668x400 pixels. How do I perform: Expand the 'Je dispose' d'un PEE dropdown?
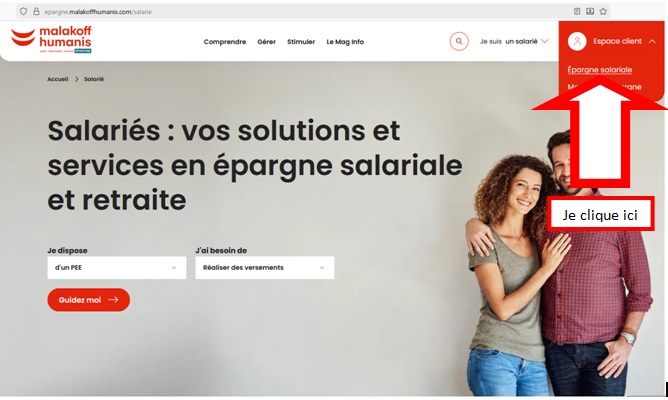click(x=117, y=268)
